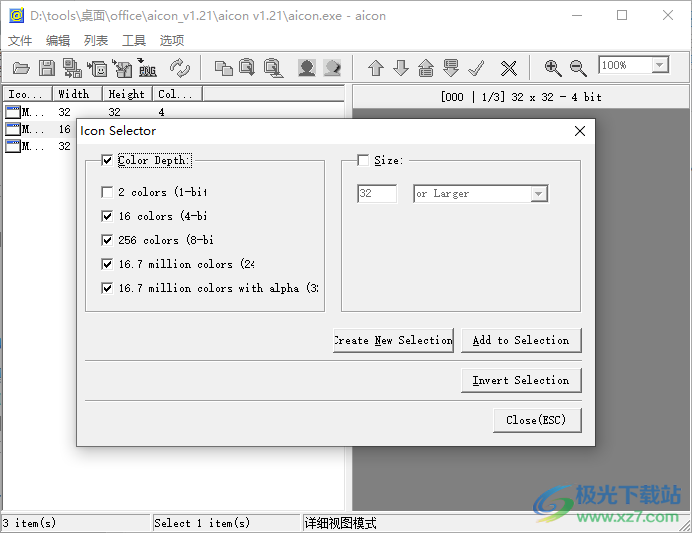Select the third icon row in list
The width and height of the screenshot is (692, 533).
point(40,146)
